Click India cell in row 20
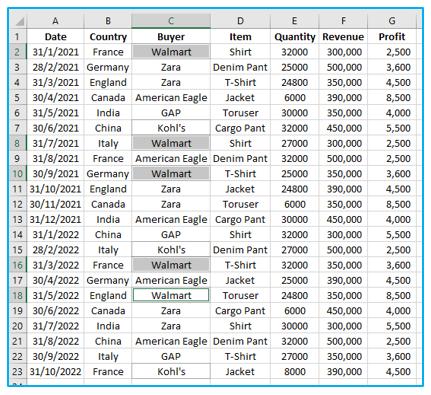The width and height of the screenshot is (431, 395). [108, 326]
